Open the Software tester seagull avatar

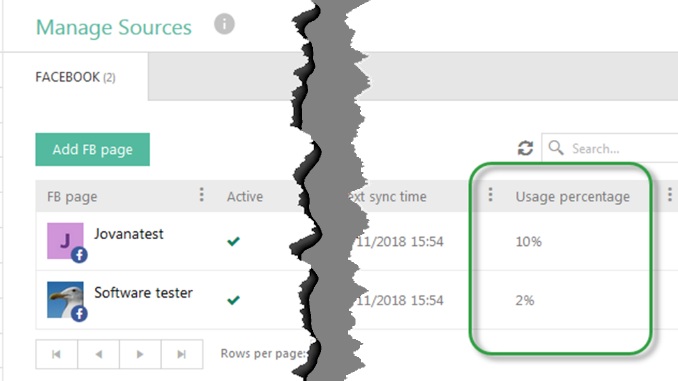65,300
